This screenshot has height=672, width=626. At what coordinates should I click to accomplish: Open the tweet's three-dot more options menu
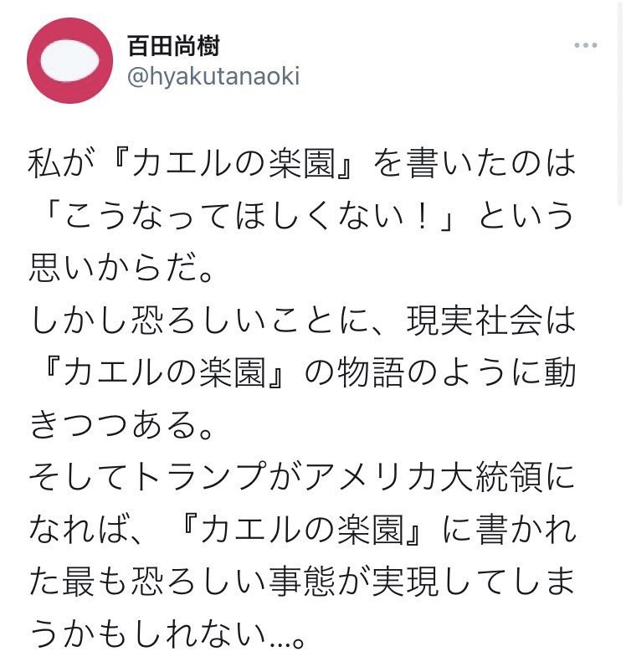585,44
